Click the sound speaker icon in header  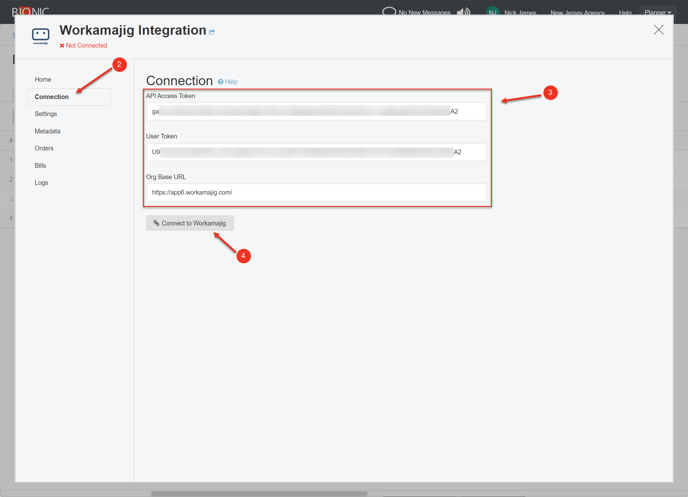coord(463,12)
